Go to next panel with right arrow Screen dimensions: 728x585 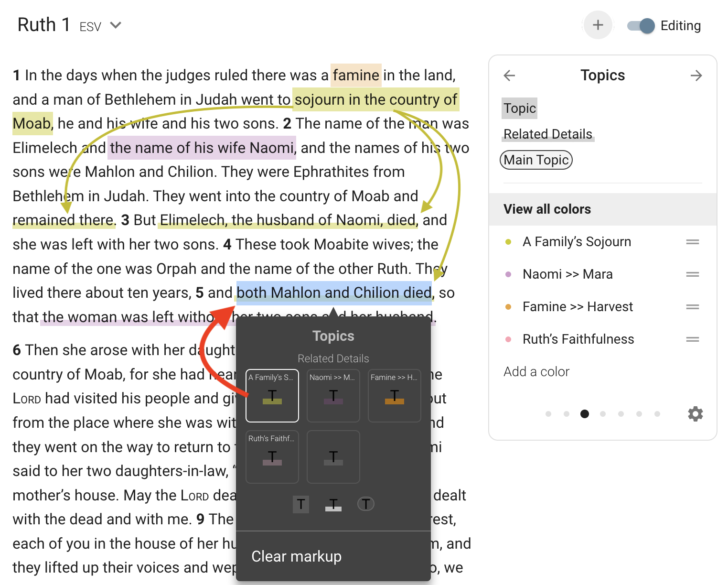[696, 76]
